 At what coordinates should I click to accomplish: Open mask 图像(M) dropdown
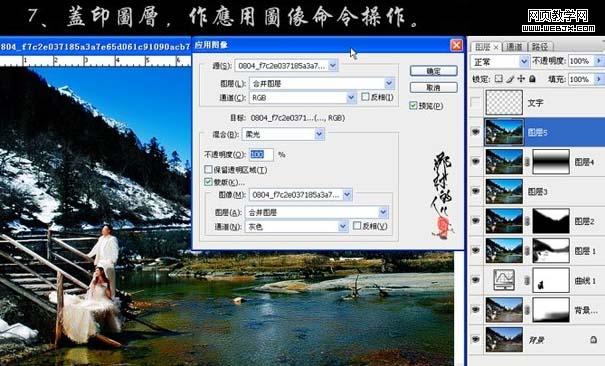pos(347,195)
